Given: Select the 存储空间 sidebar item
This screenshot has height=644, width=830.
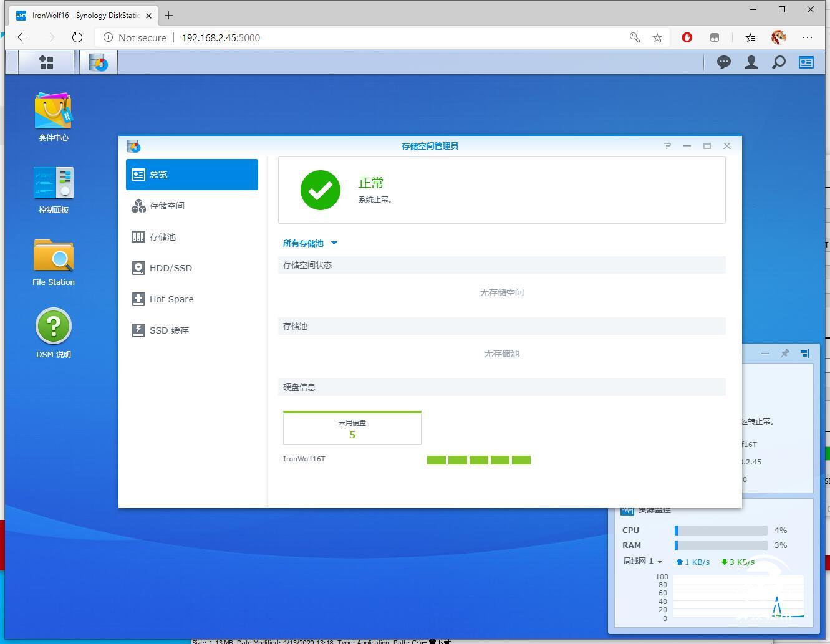Looking at the screenshot, I should pyautogui.click(x=166, y=206).
